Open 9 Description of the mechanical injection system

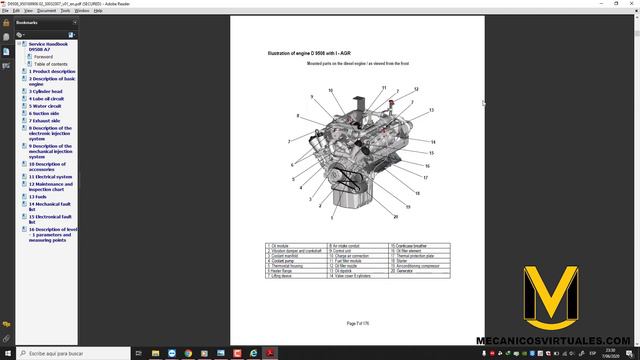pos(50,151)
